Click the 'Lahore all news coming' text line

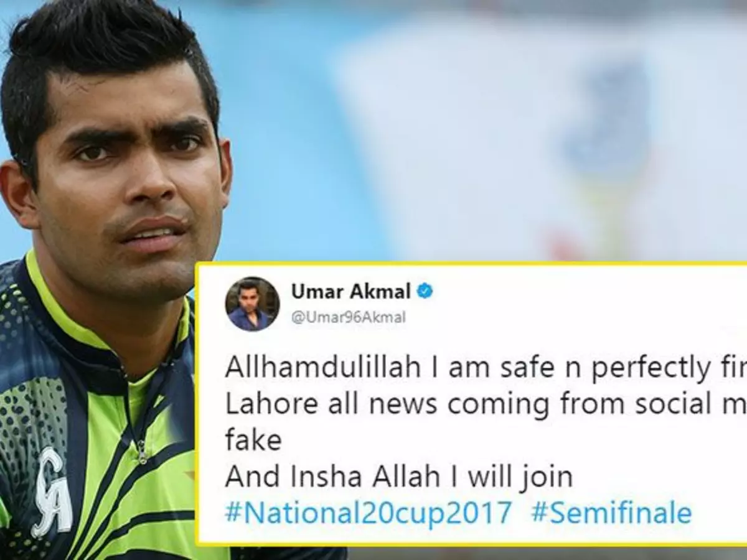point(486,405)
